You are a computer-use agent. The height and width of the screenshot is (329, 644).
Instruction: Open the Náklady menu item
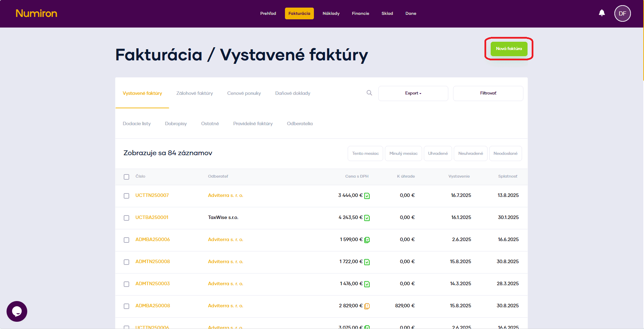click(x=331, y=13)
